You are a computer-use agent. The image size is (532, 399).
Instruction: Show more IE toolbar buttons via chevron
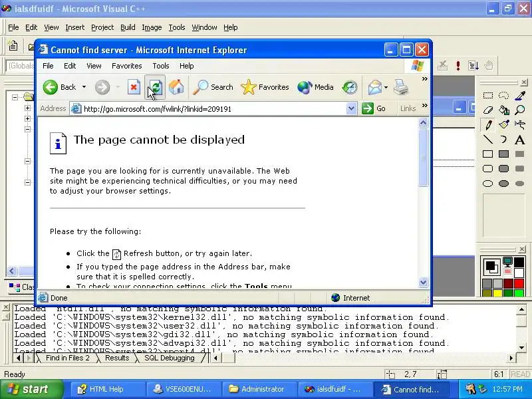(x=424, y=79)
